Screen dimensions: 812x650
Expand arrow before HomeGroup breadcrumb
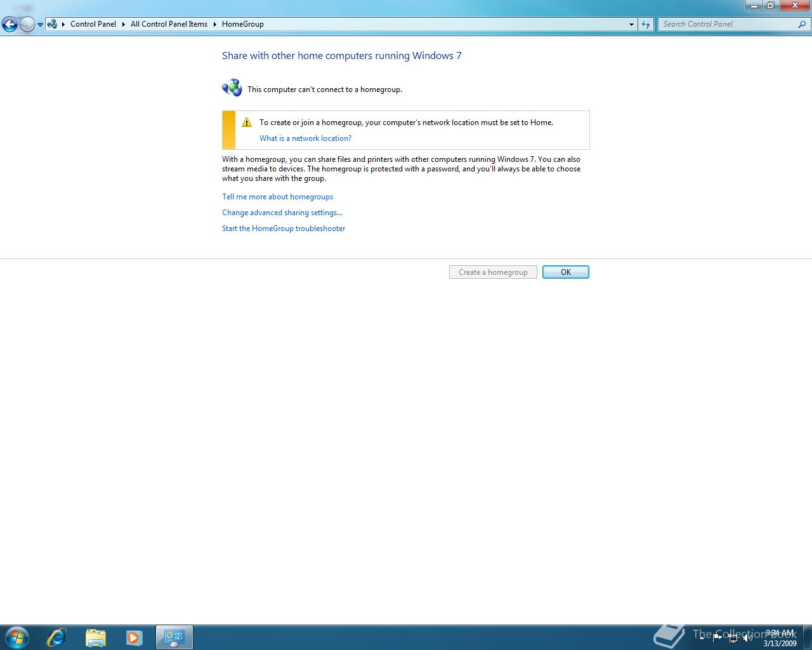click(x=215, y=24)
